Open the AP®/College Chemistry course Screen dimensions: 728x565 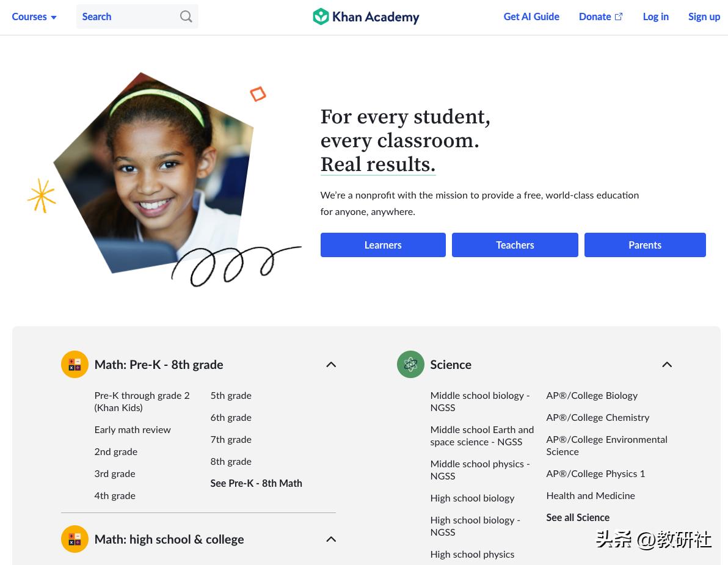pos(597,417)
